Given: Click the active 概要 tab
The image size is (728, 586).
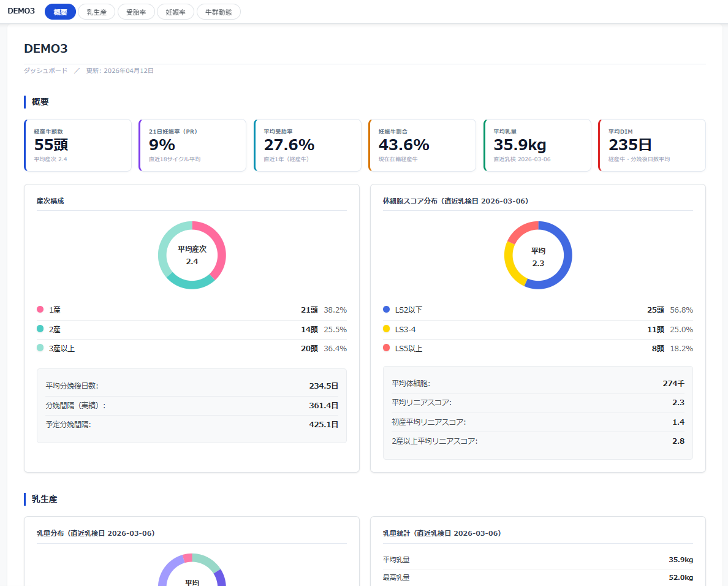Looking at the screenshot, I should pos(60,12).
